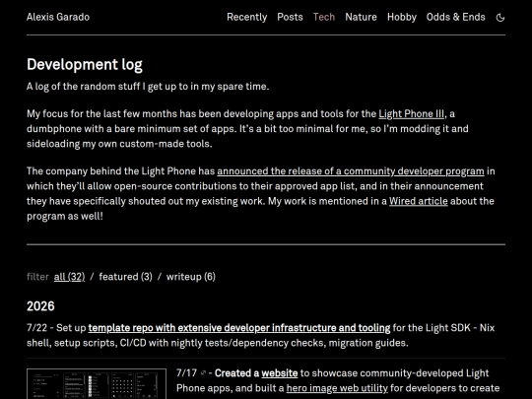Open the Recently nav item
The image size is (532, 399).
[x=246, y=17]
